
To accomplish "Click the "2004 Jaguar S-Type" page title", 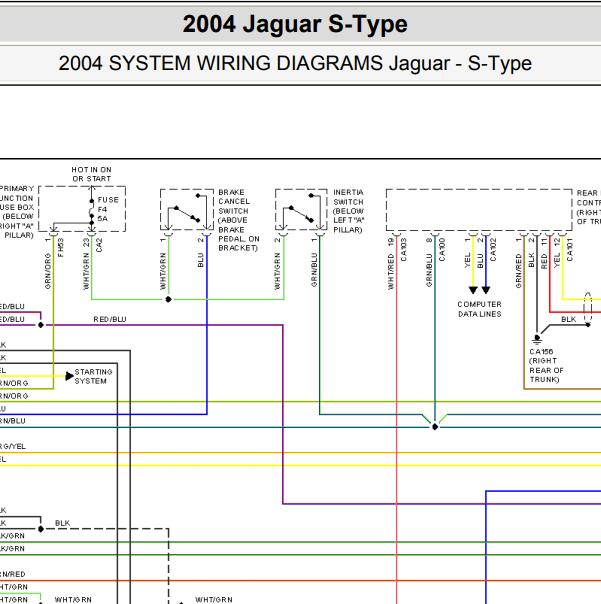I will coord(295,24).
